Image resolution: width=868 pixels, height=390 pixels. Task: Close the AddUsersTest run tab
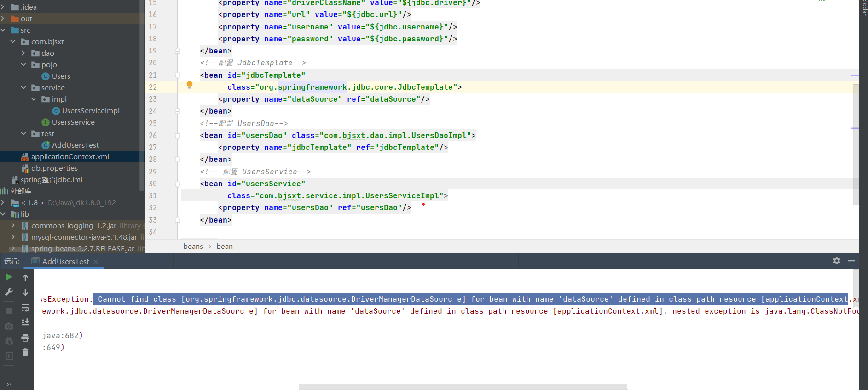[96, 262]
